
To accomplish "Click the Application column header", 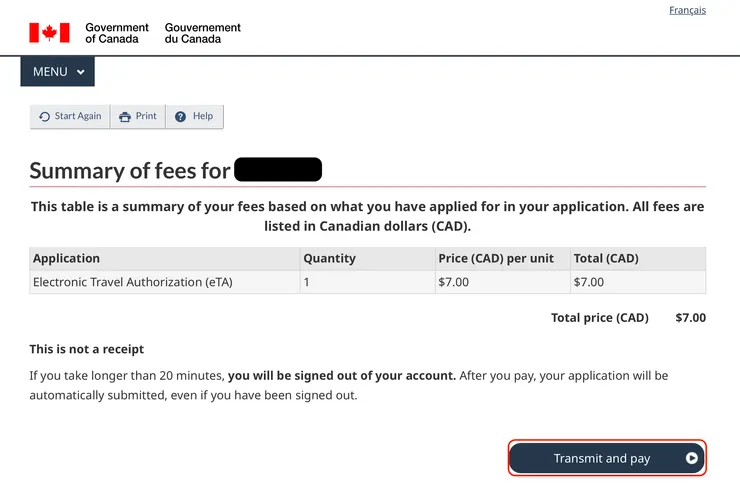I will [67, 258].
